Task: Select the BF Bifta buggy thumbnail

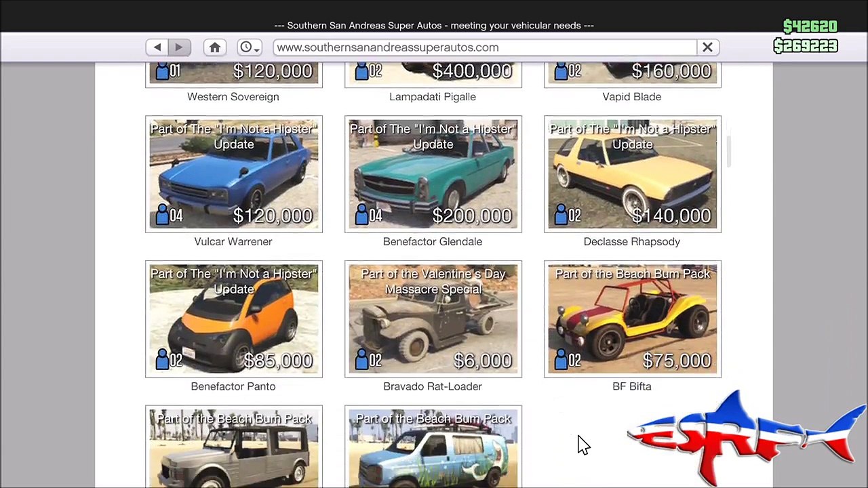Action: [x=633, y=319]
